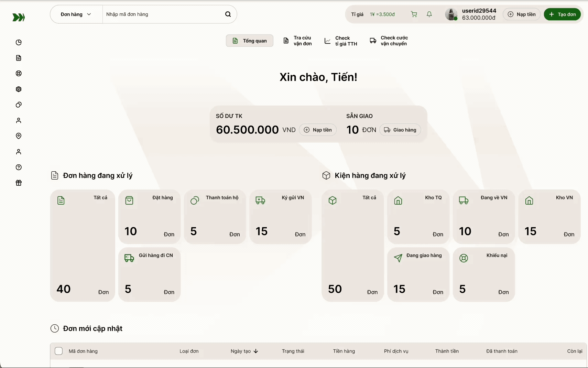Switch to Tra cứu vận đơn tab
This screenshot has height=368, width=588.
click(x=298, y=41)
